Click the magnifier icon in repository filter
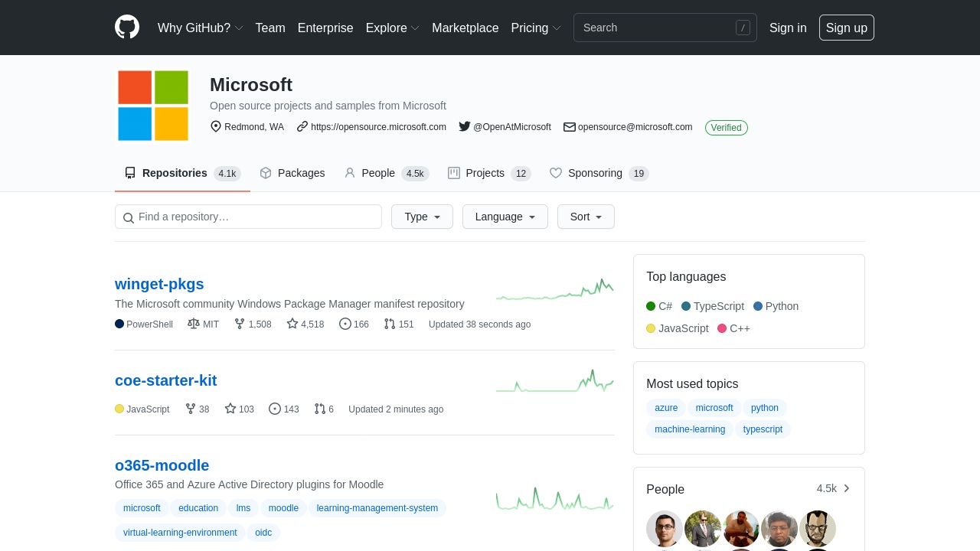Screen dimensions: 980x551 tap(129, 217)
